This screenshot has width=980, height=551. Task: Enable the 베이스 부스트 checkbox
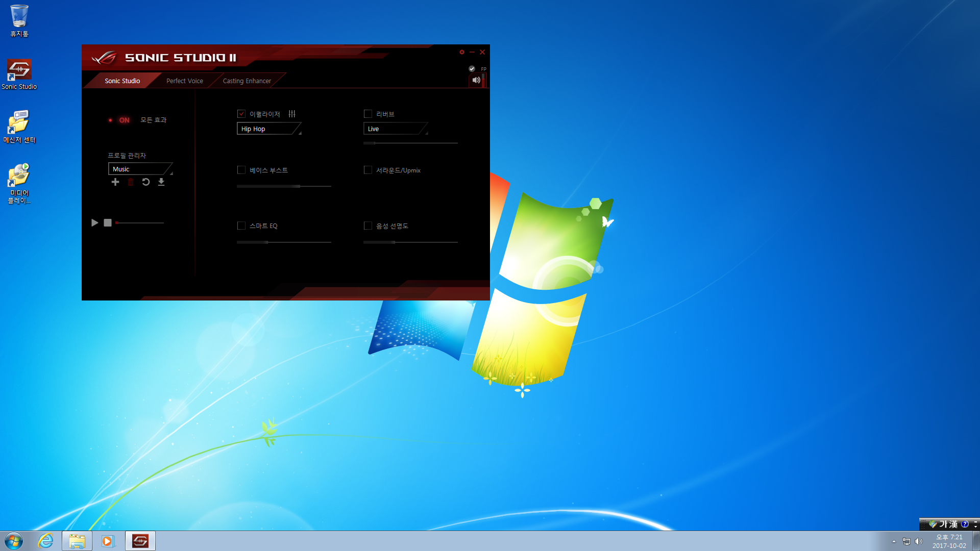[241, 170]
